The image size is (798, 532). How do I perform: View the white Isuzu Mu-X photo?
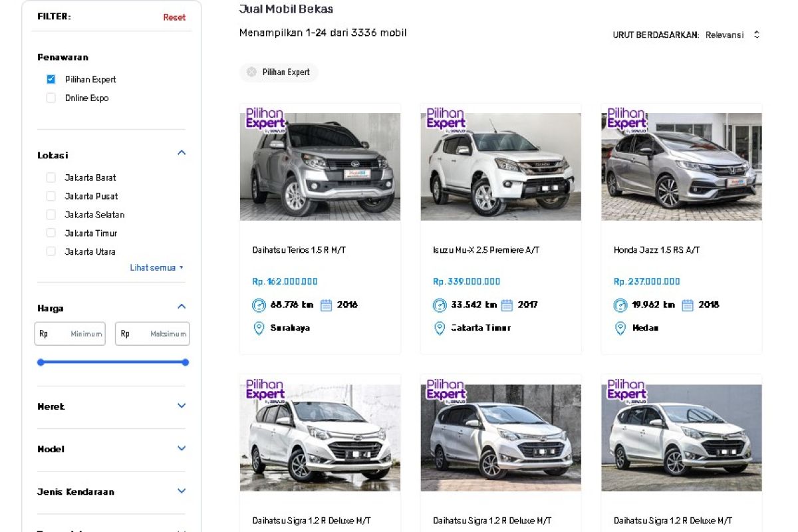click(501, 166)
